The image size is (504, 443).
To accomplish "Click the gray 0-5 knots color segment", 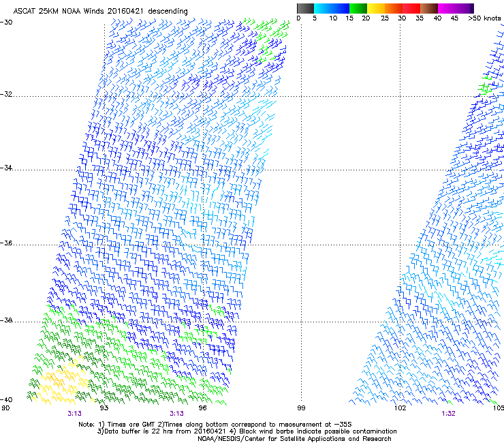I will click(305, 8).
